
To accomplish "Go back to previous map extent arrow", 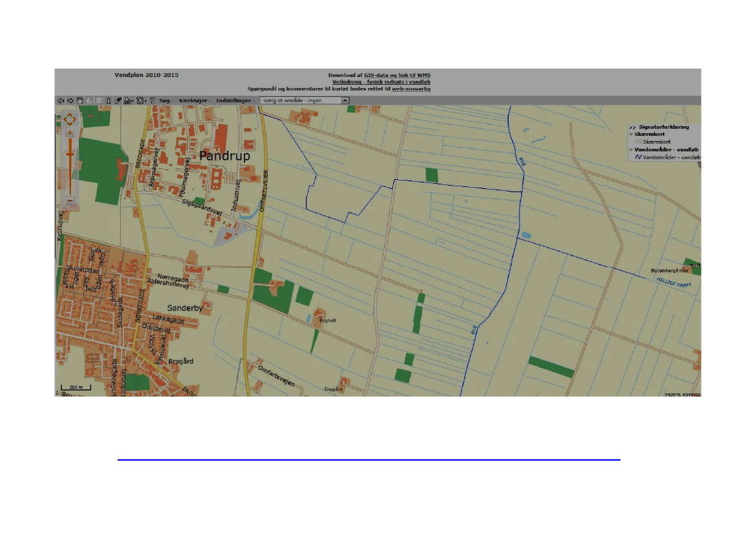I will pos(61,100).
